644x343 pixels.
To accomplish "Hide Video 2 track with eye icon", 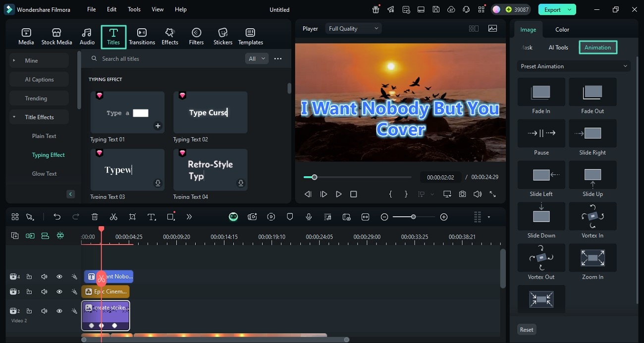I will pyautogui.click(x=59, y=311).
